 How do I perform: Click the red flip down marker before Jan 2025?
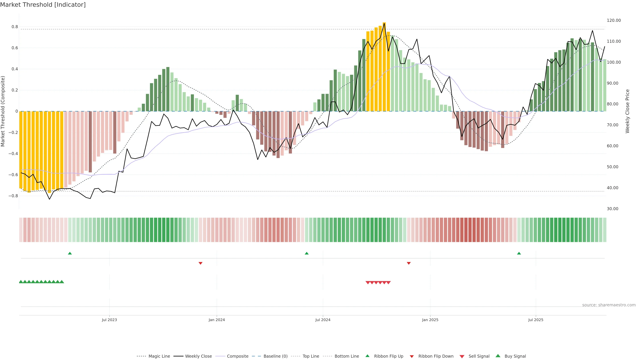[409, 263]
